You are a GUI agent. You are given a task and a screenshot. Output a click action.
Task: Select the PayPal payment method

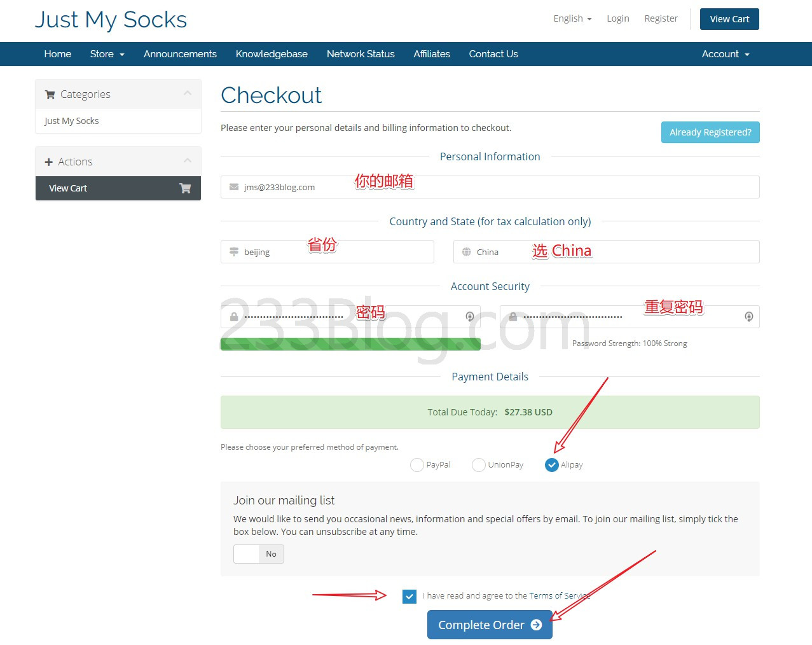tap(417, 465)
